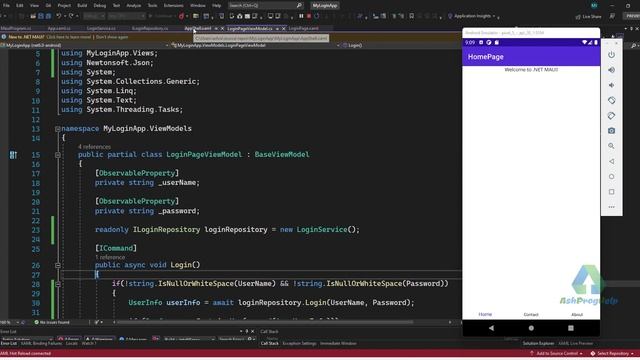Open the Tools menu
640x360 pixels.
[152, 6]
